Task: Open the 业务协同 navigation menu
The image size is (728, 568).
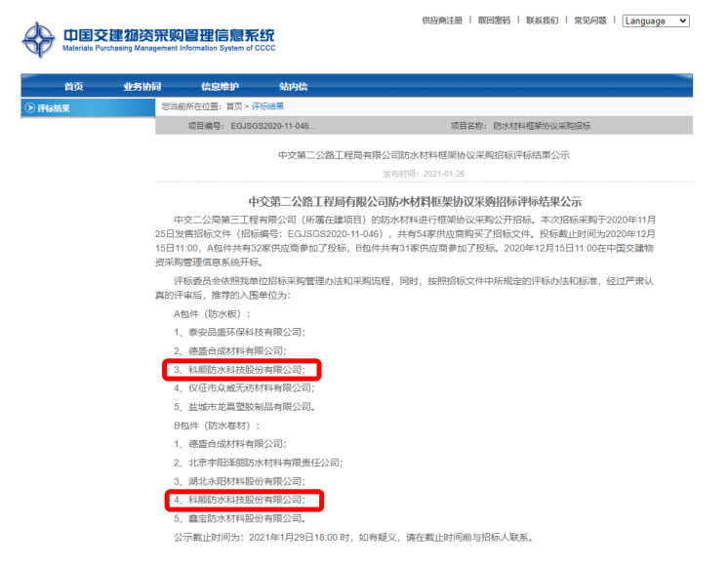Action: (x=142, y=87)
